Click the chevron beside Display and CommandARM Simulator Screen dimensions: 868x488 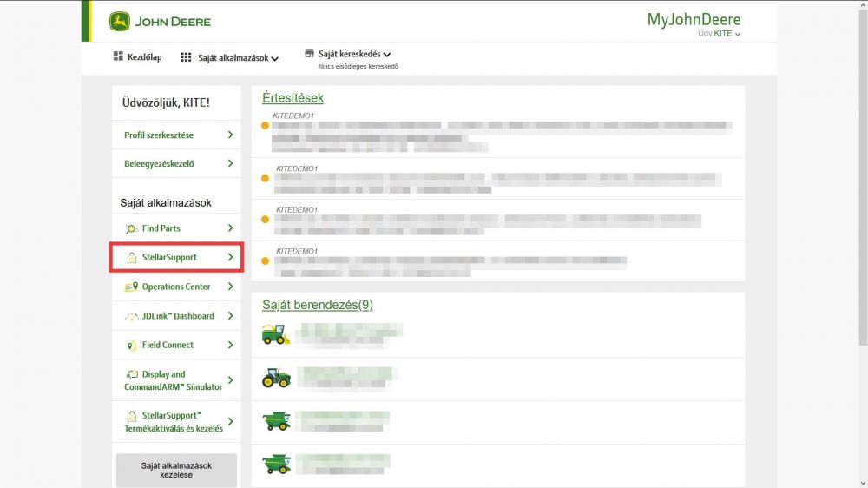click(x=230, y=380)
